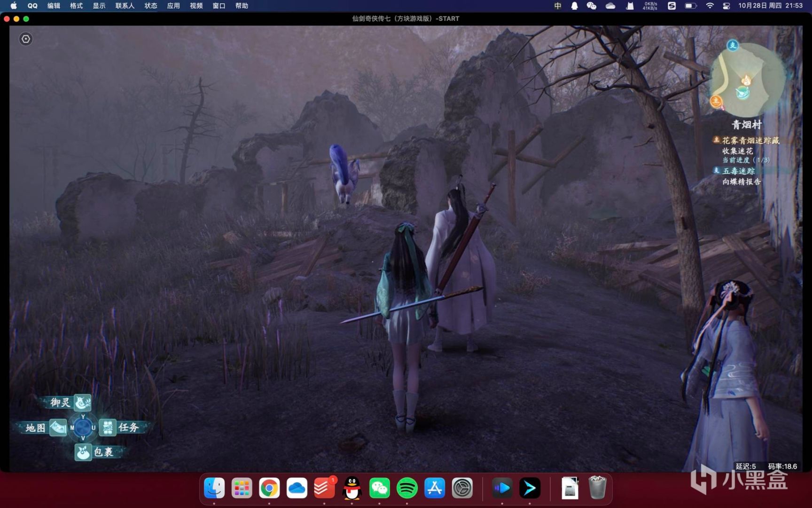This screenshot has height=508, width=812.
Task: Click the Sogou S input menu bar icon
Action: tap(672, 6)
